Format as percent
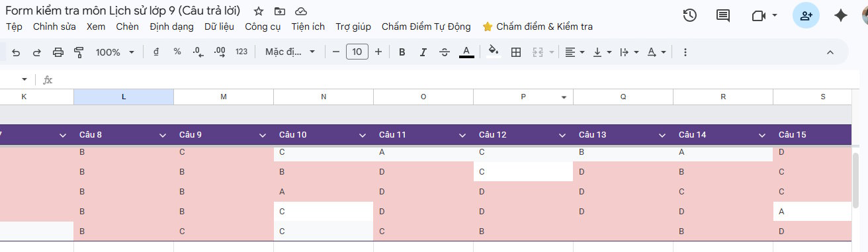Viewport: 868px width, 252px height. pyautogui.click(x=177, y=52)
